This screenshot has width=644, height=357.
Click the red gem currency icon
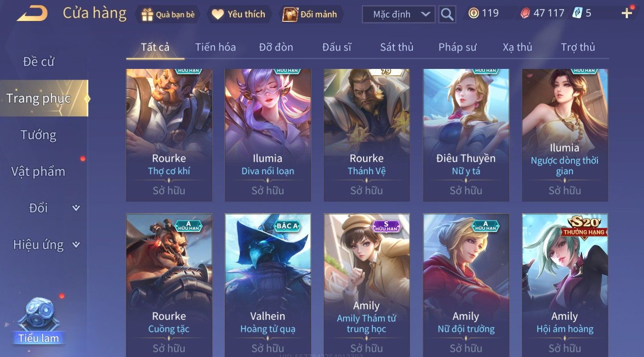tap(525, 14)
